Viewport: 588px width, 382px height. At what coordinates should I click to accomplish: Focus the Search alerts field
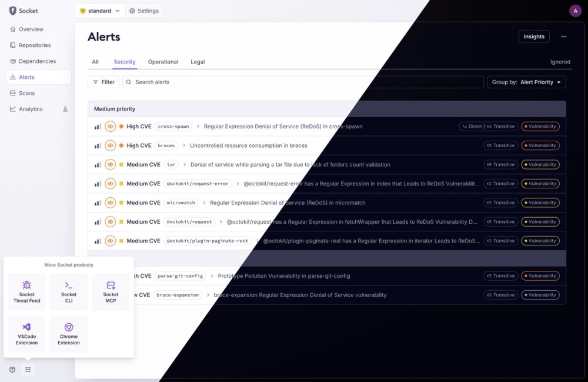tap(303, 82)
